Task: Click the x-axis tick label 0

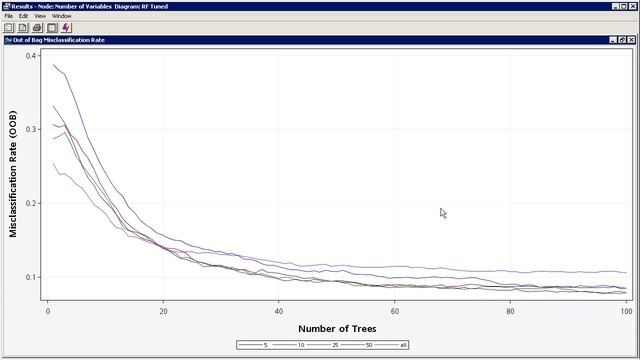Action: (x=48, y=311)
